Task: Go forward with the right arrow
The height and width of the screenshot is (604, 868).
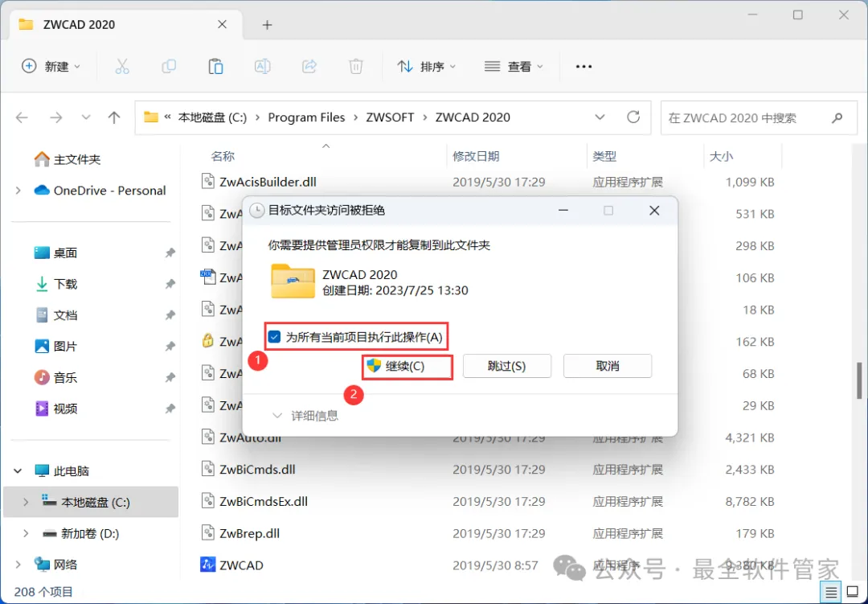Action: pyautogui.click(x=56, y=117)
